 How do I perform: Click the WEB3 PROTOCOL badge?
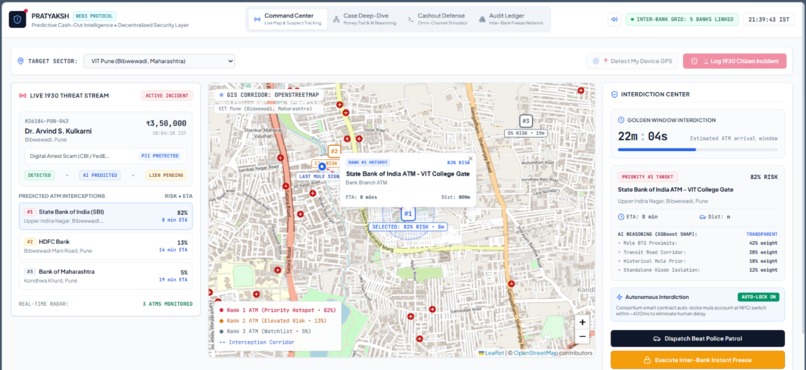(94, 16)
